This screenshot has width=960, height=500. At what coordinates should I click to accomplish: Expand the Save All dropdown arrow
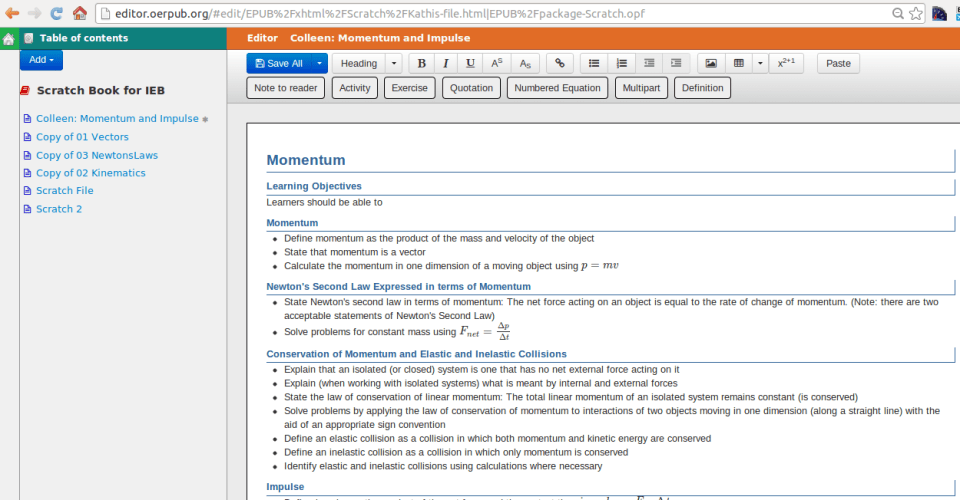click(x=319, y=63)
